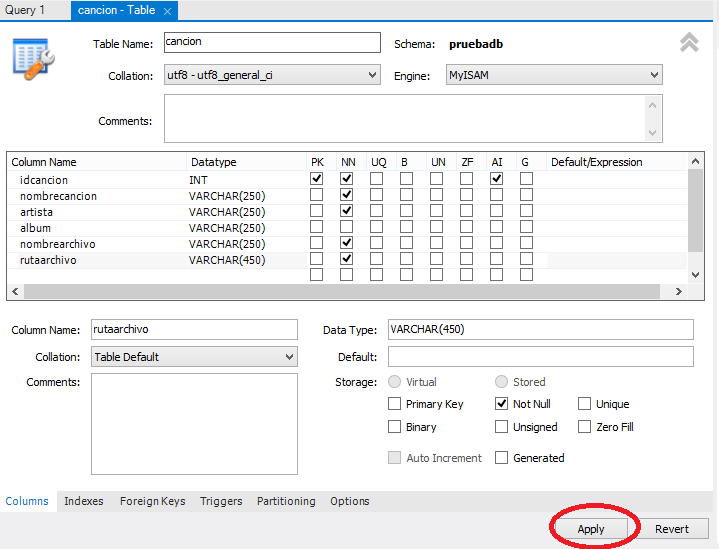Viewport: 719px width, 549px height.
Task: Open the Triggers tab
Action: [x=221, y=501]
